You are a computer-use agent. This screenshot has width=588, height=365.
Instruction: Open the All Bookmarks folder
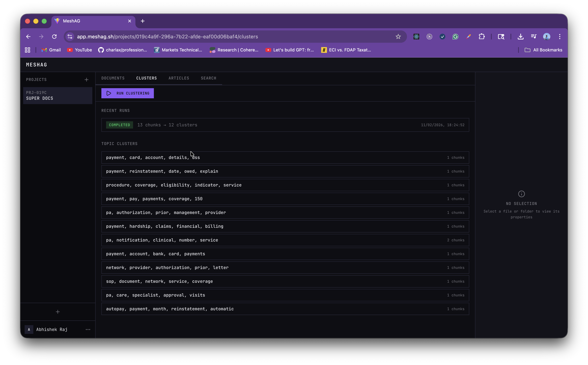543,50
